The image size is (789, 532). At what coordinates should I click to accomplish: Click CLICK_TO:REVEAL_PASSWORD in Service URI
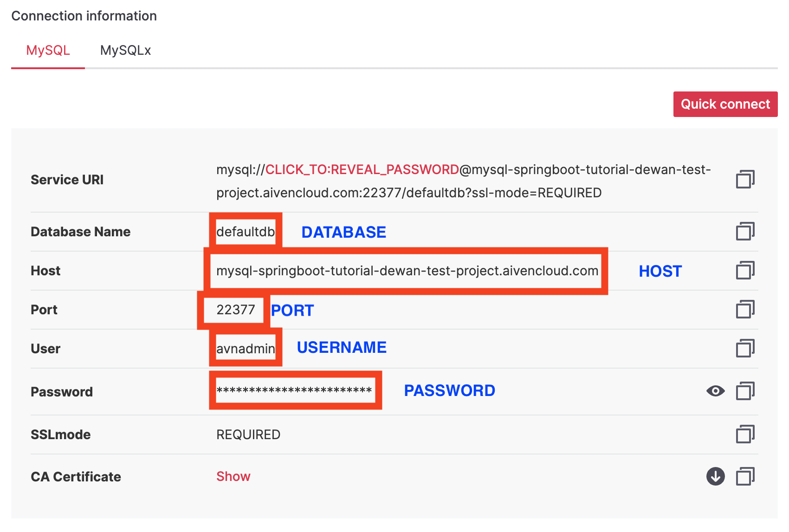coord(362,170)
